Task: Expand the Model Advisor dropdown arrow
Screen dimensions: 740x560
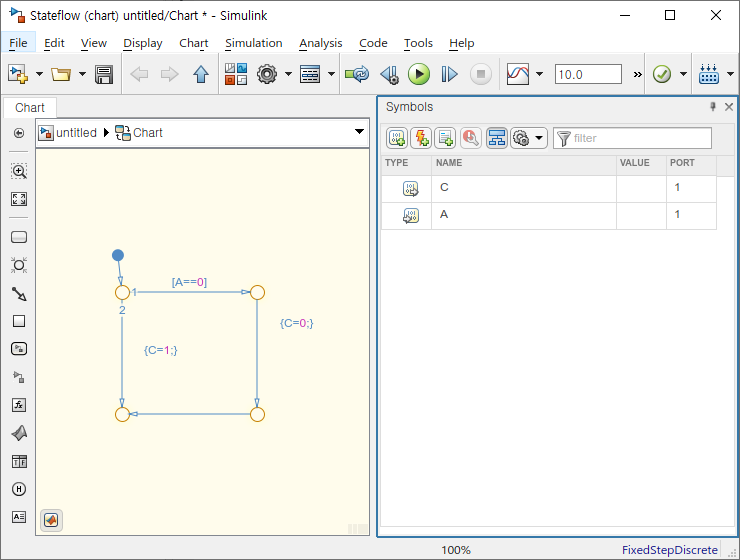Action: pyautogui.click(x=683, y=74)
